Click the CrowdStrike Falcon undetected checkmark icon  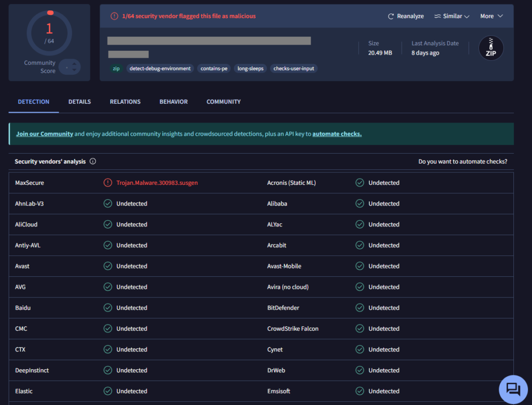pos(360,329)
